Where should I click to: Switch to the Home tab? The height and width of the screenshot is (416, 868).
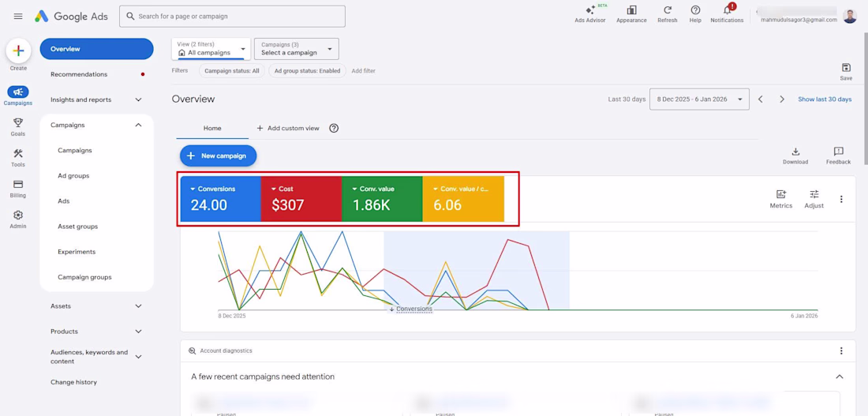212,128
